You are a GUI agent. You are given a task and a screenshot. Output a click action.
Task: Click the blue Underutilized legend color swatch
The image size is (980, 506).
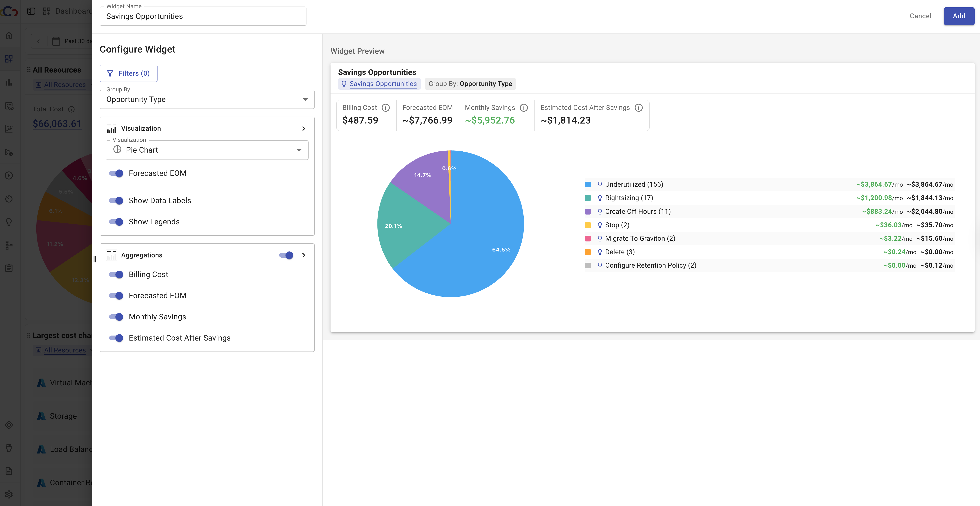588,185
